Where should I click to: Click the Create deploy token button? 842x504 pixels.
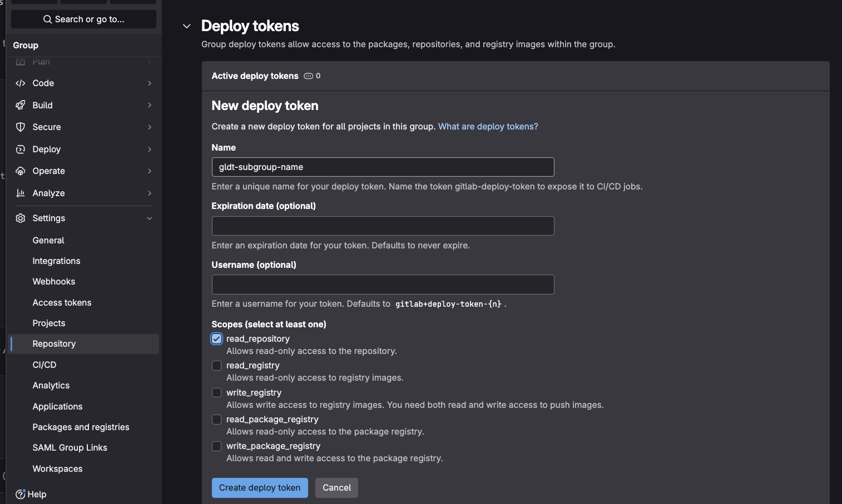pyautogui.click(x=259, y=487)
